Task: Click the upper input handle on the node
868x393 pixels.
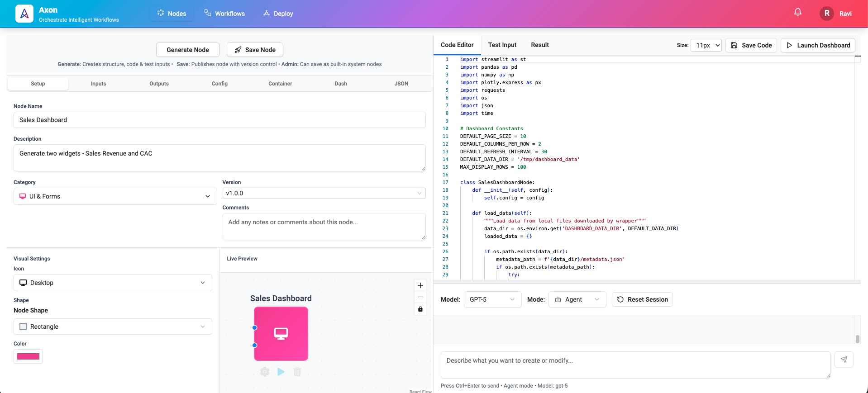Action: 255,327
